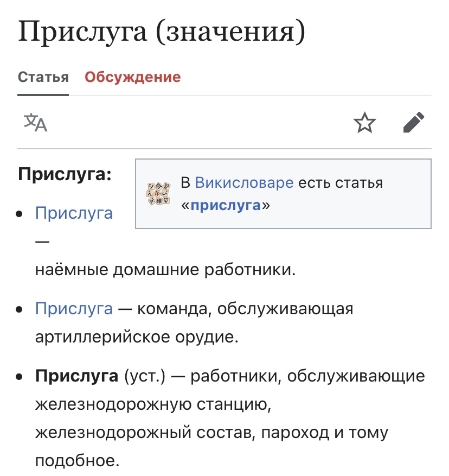Open Прислуга link about артиллерийское орудие crew
Viewport: 449px width, 476px height.
coord(74,309)
